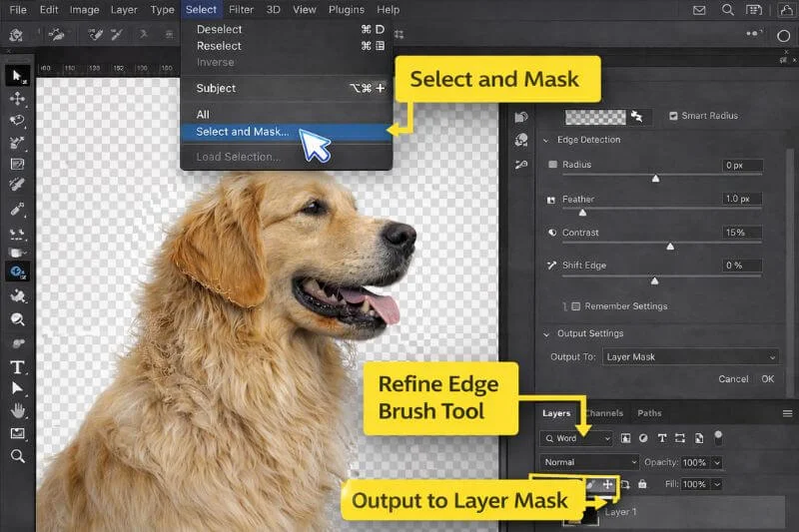
Task: Select the smudge blur tool above Type tool
Action: click(17, 343)
